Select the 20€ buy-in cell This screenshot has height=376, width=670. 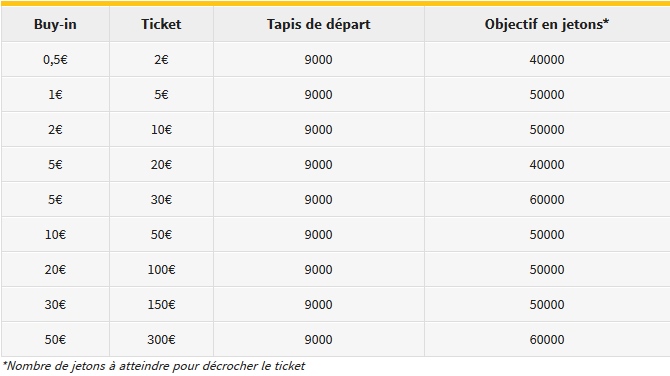[55, 270]
